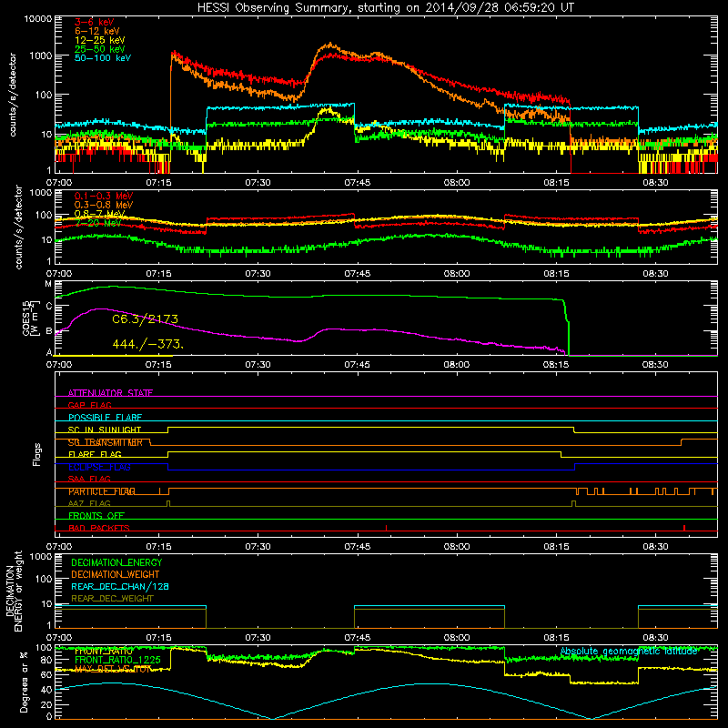The image size is (728, 728).
Task: Click the 08:15 time label under decimation panel
Action: (556, 638)
